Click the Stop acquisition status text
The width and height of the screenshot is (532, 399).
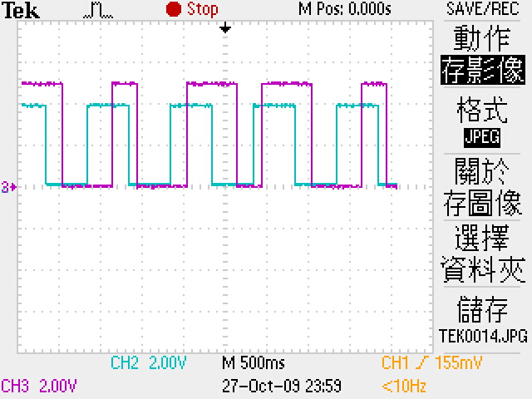(x=203, y=9)
